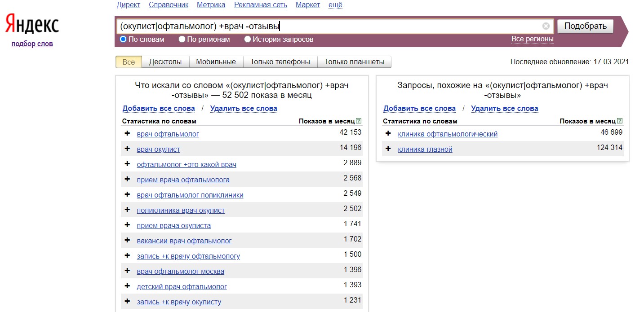The width and height of the screenshot is (644, 312).
Task: Open the 'детский врач офтальмолог' keyword link
Action: 182,286
